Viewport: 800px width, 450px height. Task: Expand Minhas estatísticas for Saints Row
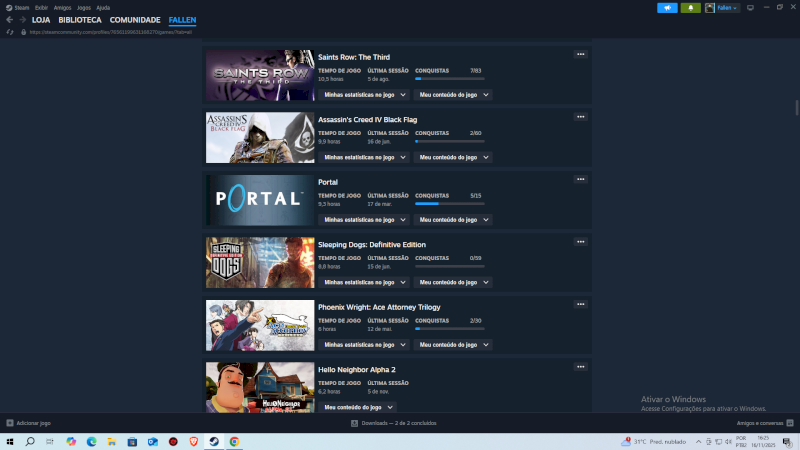click(x=364, y=95)
